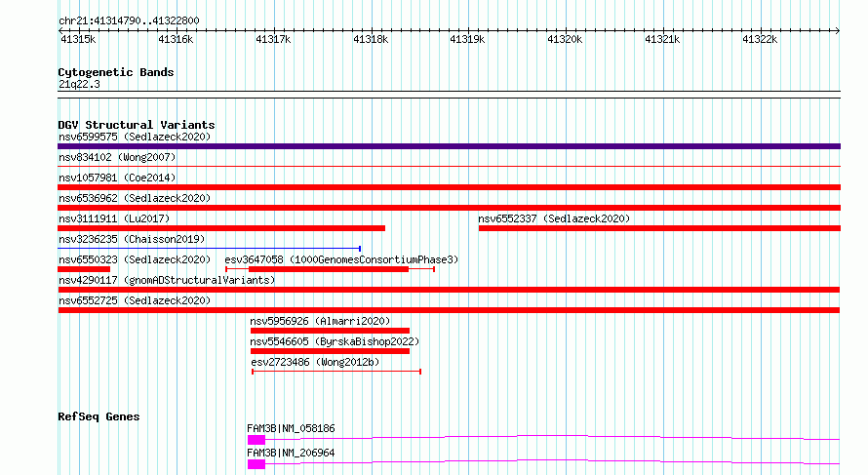Viewport: 868px width, 475px height.
Task: Open the nsv3236235 (Chaisson2019) variant label
Action: pos(132,239)
